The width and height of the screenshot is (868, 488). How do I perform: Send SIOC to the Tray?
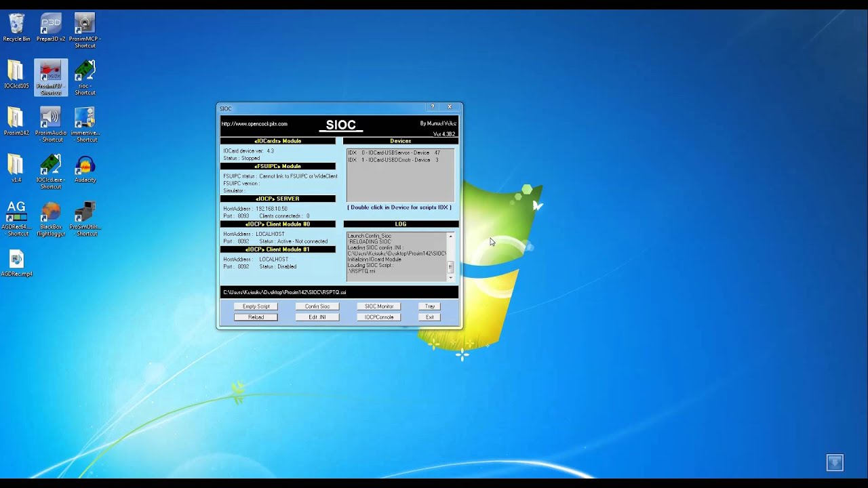click(x=430, y=306)
